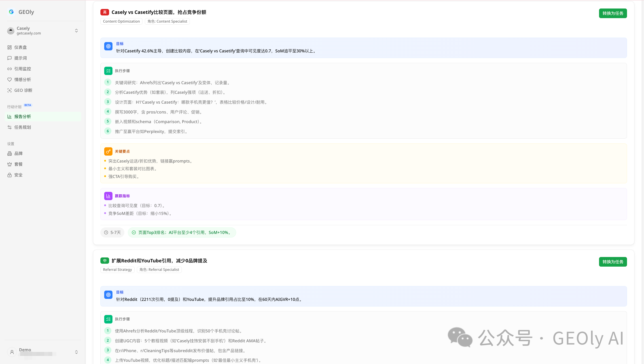Click the 任务规划 sliders icon

coord(9,127)
